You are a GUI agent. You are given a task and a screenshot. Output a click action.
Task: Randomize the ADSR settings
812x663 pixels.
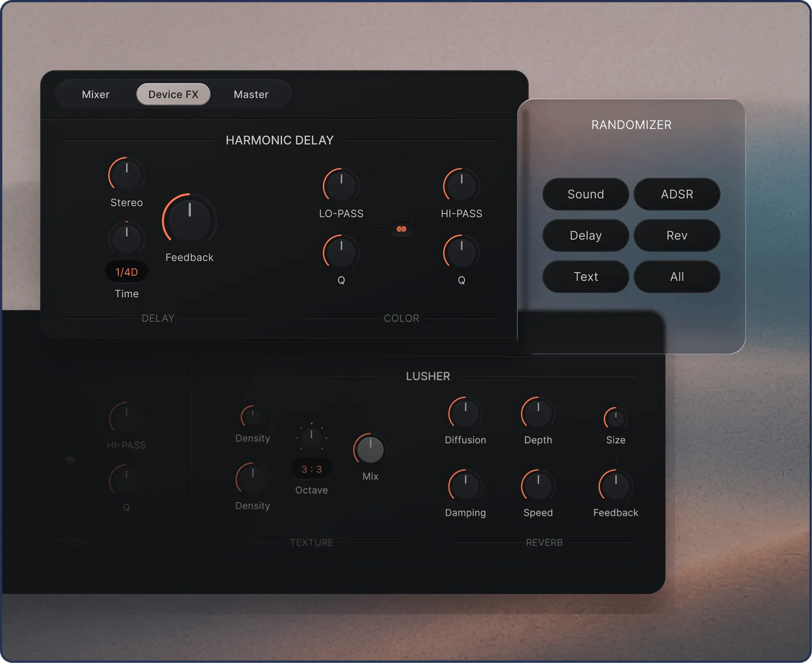pos(677,194)
